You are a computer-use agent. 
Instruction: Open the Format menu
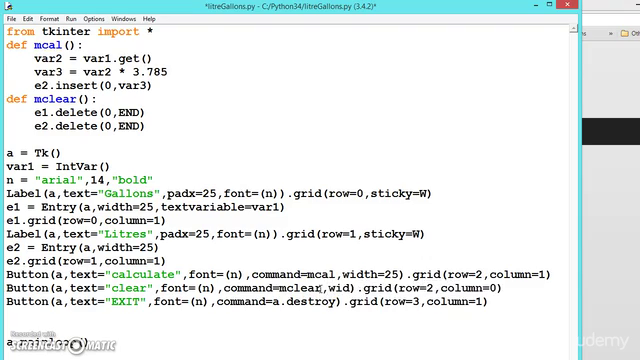point(49,19)
